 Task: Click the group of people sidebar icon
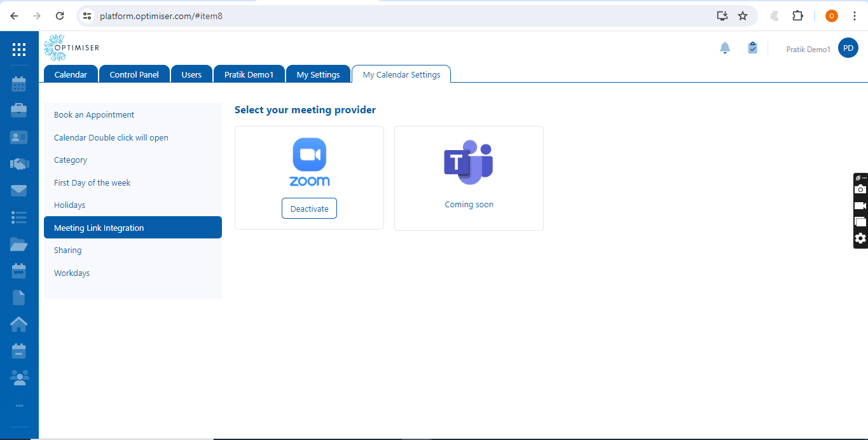(19, 378)
